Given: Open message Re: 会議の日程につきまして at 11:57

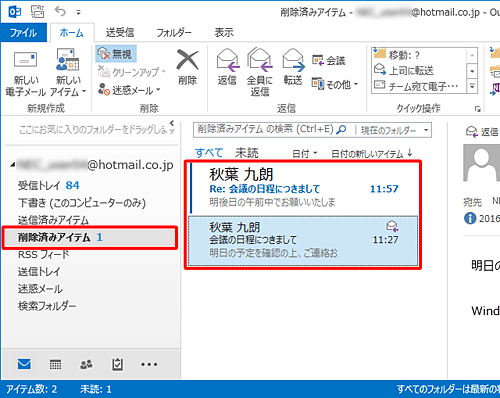Looking at the screenshot, I should [303, 188].
